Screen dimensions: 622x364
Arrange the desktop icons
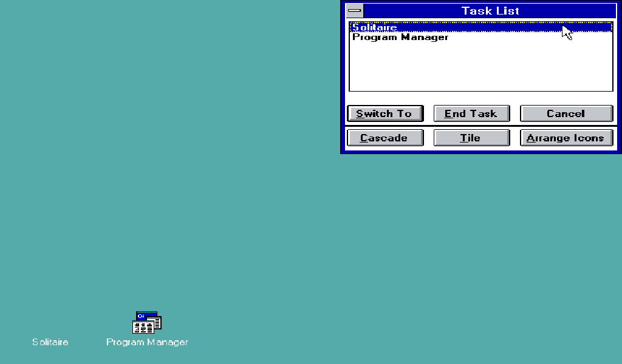tap(567, 138)
